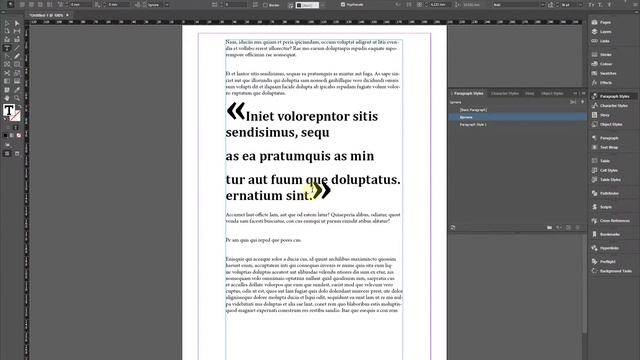Toggle the Hyphenate checkbox
The width and height of the screenshot is (640, 360).
tap(343, 4)
